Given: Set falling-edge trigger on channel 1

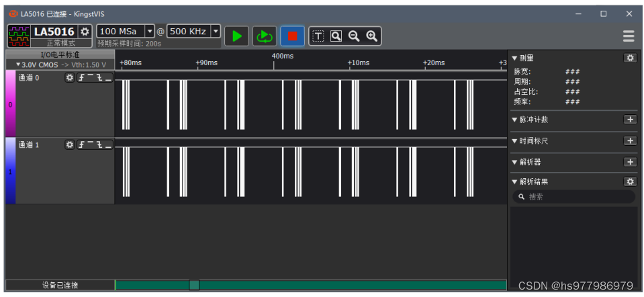Looking at the screenshot, I should [99, 144].
